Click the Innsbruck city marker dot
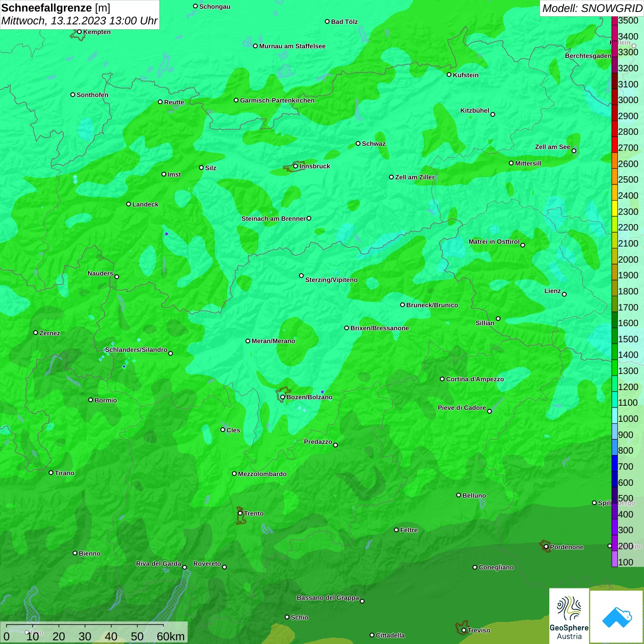 click(295, 166)
